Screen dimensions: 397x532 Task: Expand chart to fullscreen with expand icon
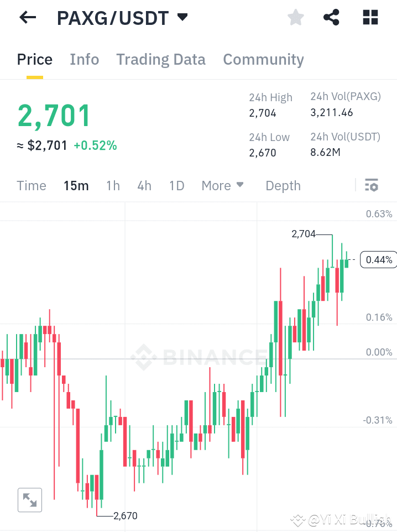pos(29,499)
